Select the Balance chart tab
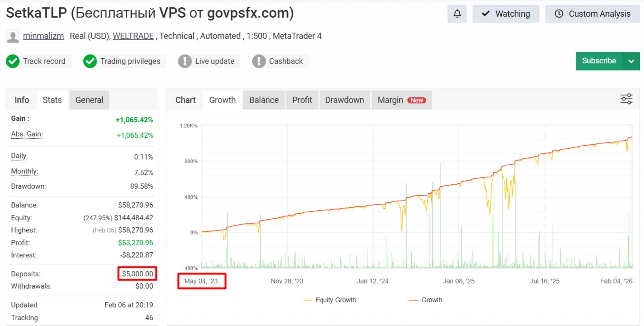 coord(264,100)
